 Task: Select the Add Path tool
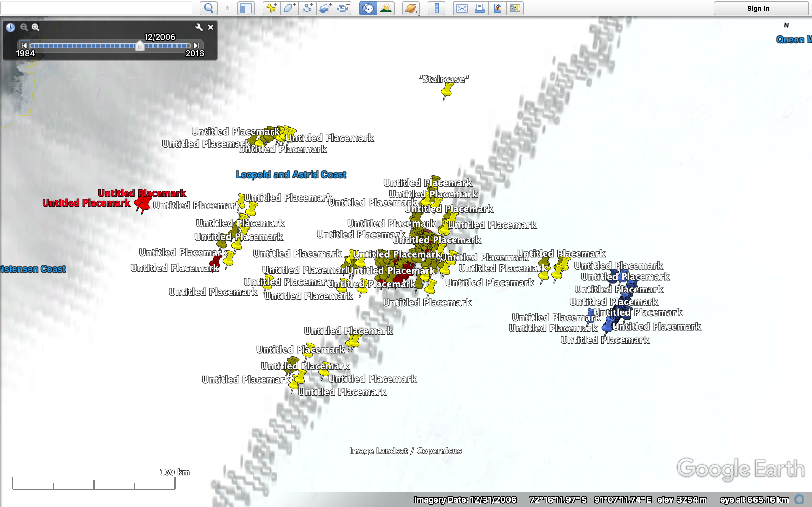point(307,8)
